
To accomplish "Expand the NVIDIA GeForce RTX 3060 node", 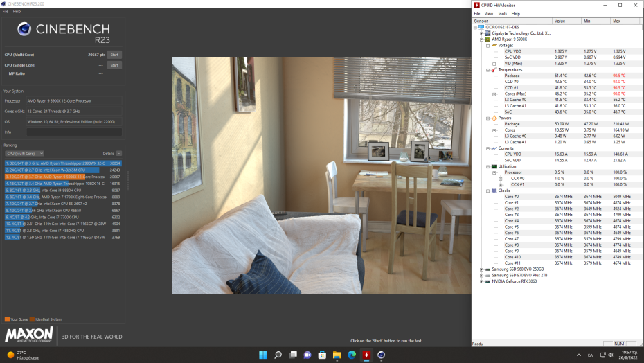I will [481, 281].
